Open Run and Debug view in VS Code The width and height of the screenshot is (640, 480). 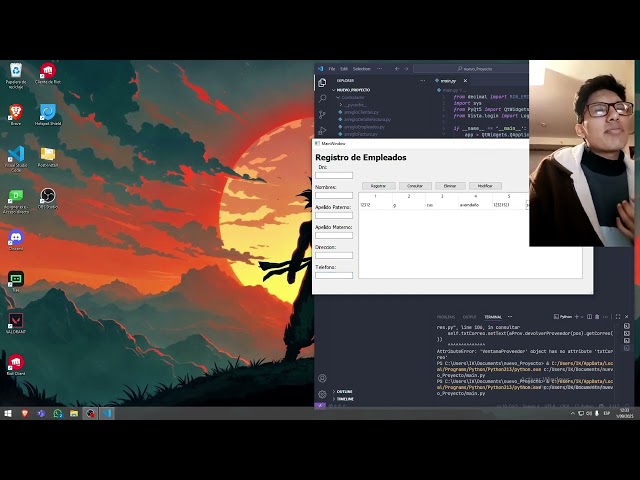(322, 131)
